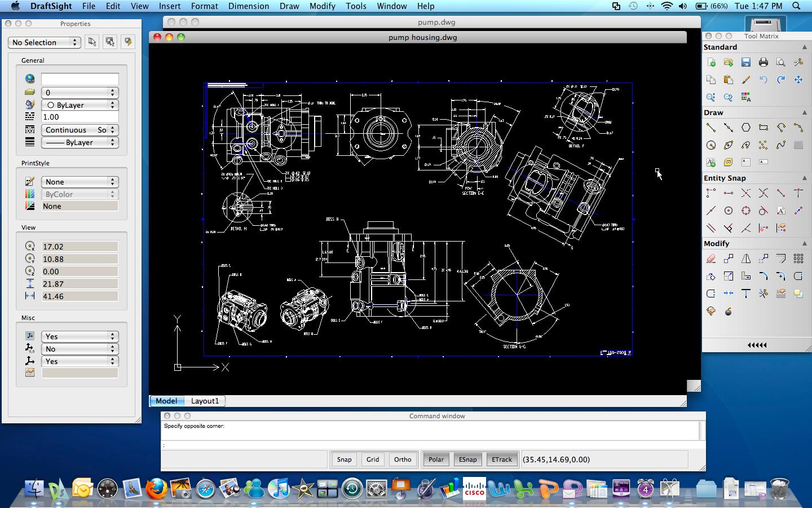Choose the Fillet tool in the Modify section
The image size is (812, 508).
tap(762, 276)
